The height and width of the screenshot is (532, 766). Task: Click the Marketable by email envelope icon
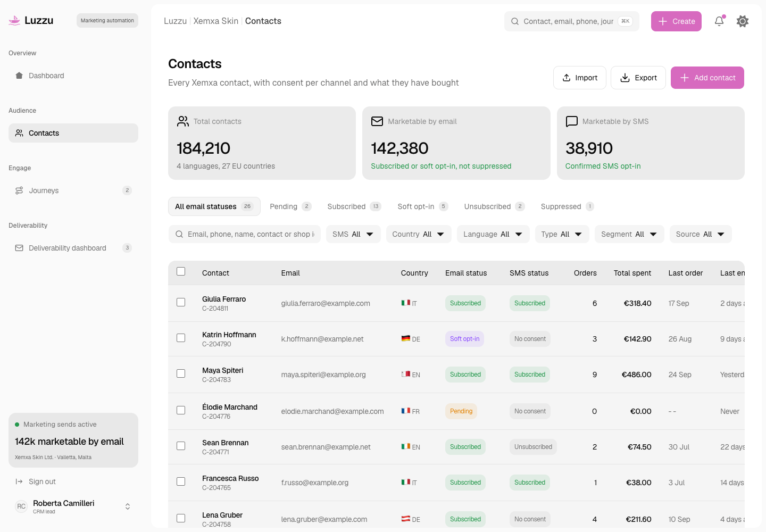[377, 121]
